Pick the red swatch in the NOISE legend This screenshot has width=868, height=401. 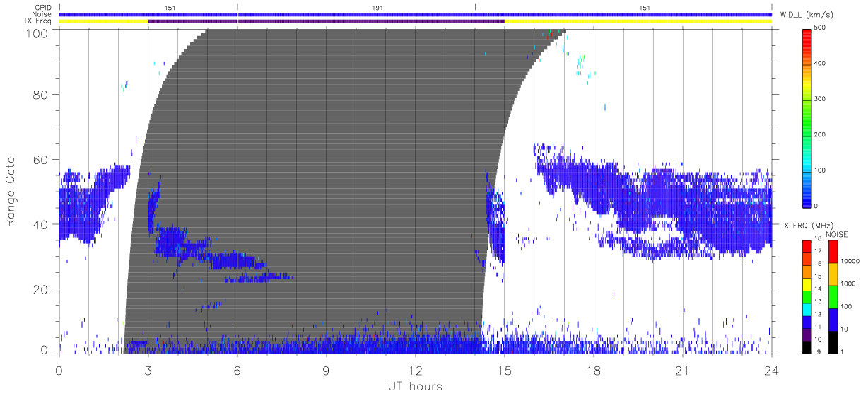coord(833,252)
